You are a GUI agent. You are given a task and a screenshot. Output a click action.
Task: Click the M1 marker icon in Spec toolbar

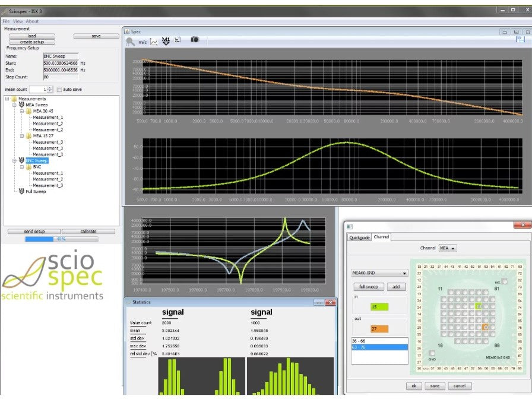tap(166, 42)
